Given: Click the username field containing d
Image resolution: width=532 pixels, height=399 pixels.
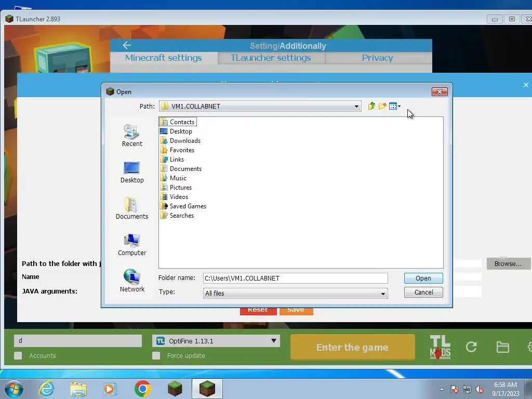Looking at the screenshot, I should 78,341.
